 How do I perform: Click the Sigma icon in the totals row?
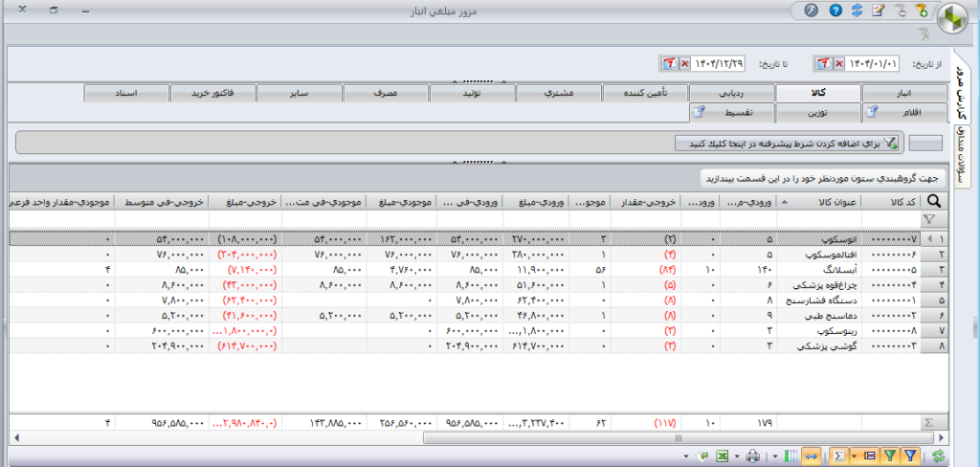click(930, 423)
